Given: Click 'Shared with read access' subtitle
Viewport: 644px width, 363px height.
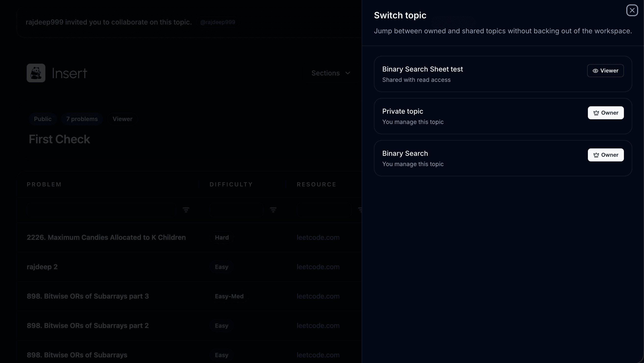Looking at the screenshot, I should tap(416, 80).
